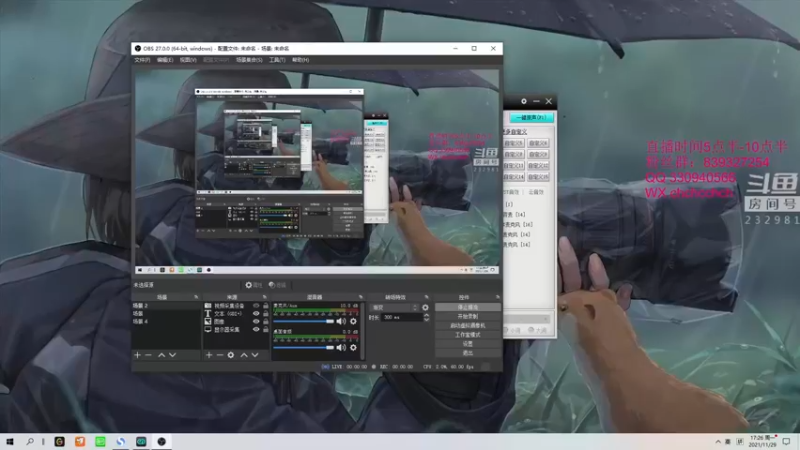Click the desktop audio volume slider
800x450 pixels.
pyautogui.click(x=303, y=347)
